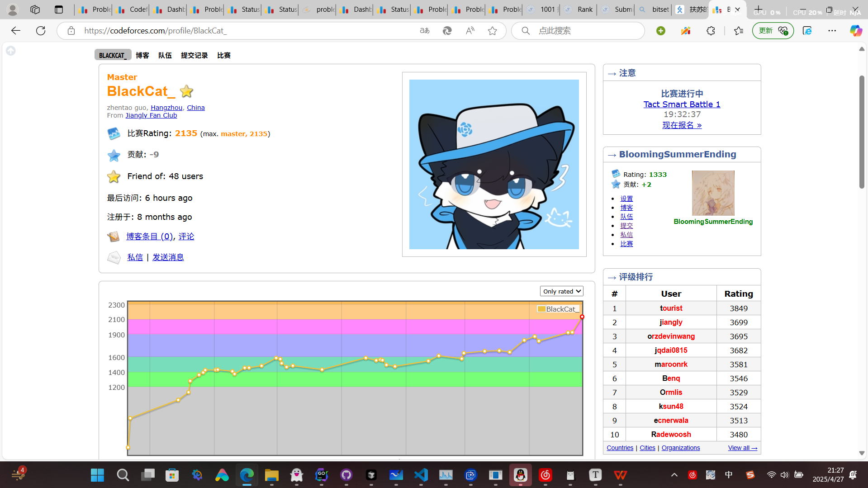Open the 评论 comments link
868x488 pixels.
point(186,237)
